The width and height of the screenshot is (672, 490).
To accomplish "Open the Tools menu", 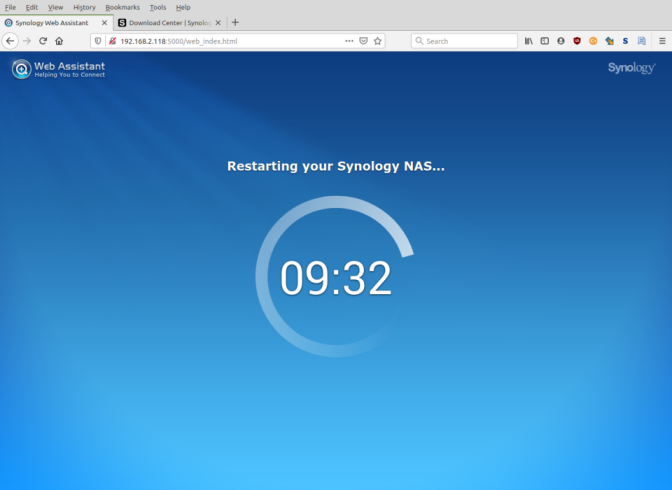I will [x=158, y=7].
